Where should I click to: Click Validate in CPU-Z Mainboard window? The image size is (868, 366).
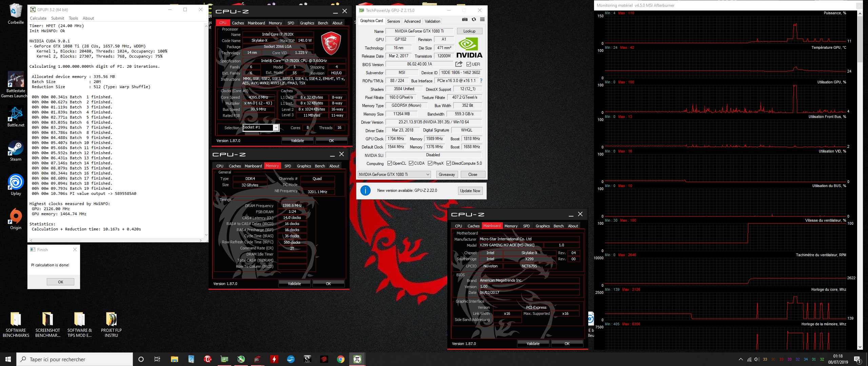pos(533,343)
